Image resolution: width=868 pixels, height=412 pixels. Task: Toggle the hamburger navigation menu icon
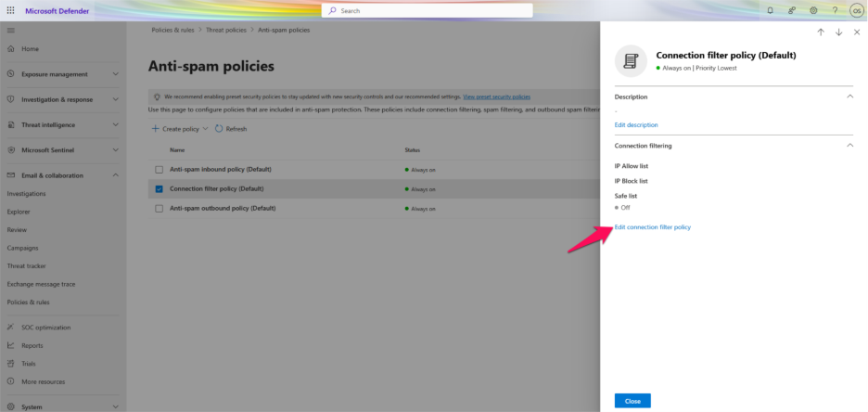tap(11, 31)
